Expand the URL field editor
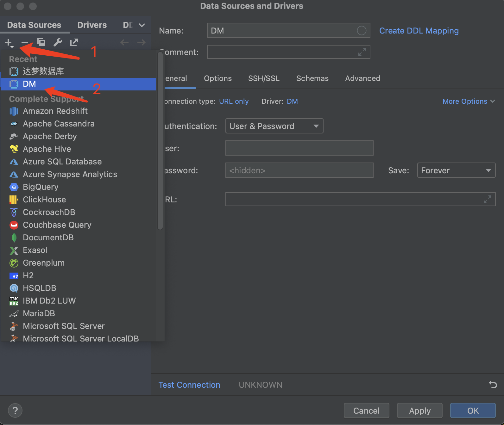Image resolution: width=504 pixels, height=425 pixels. (488, 199)
